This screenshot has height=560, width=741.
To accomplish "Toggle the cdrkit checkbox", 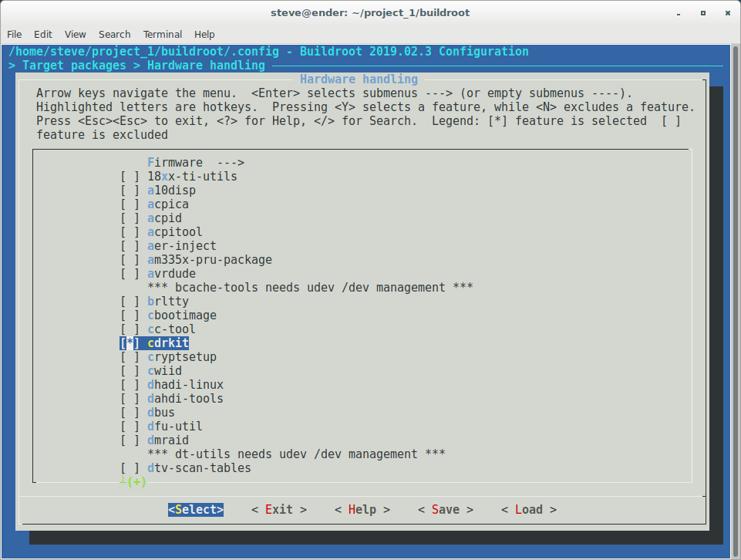I will 130,343.
